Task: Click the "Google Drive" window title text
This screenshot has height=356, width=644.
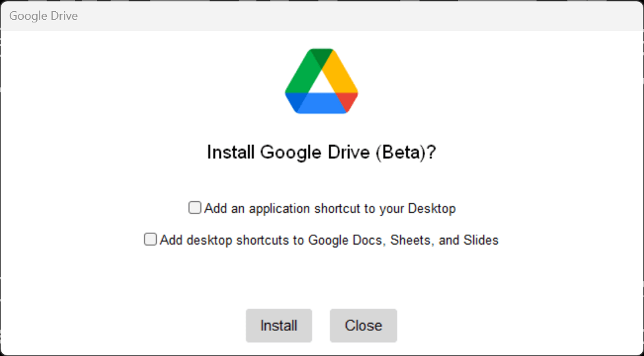Action: (44, 15)
